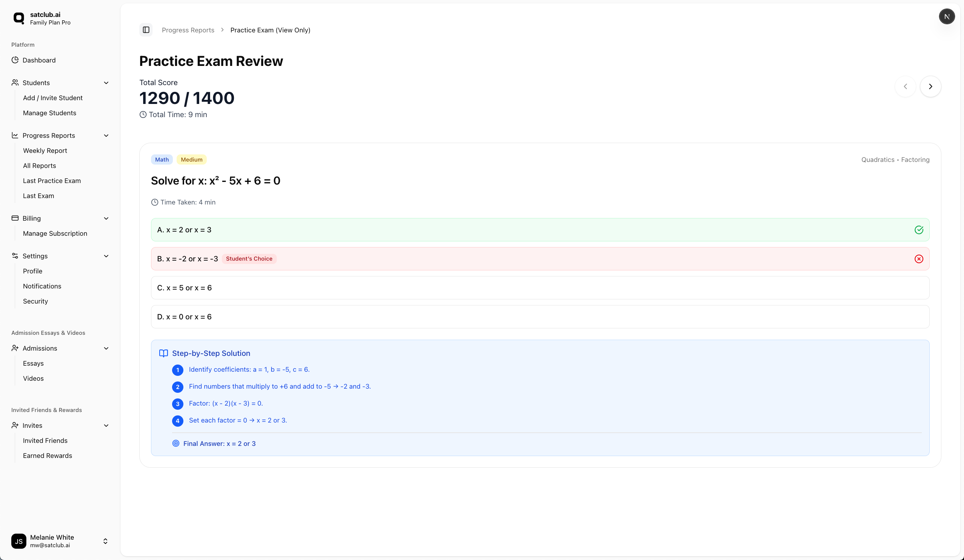Click the Medium difficulty badge
Viewport: 964px width, 560px height.
[x=191, y=160]
